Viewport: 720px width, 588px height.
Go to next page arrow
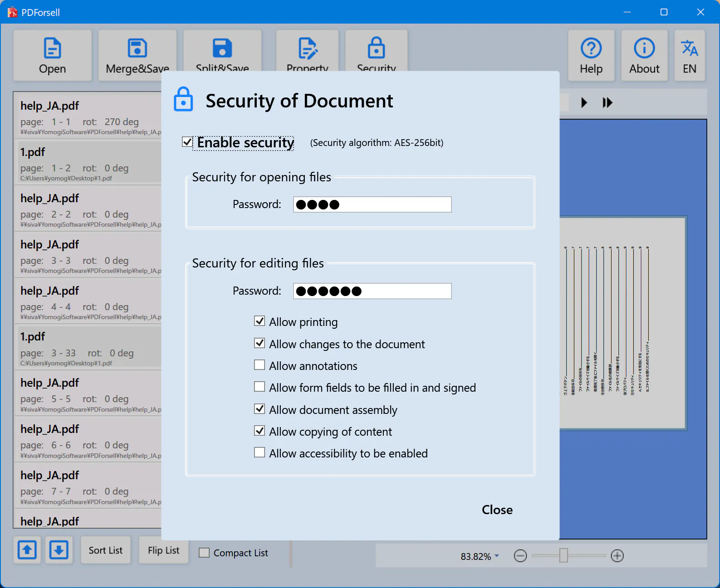click(x=584, y=103)
